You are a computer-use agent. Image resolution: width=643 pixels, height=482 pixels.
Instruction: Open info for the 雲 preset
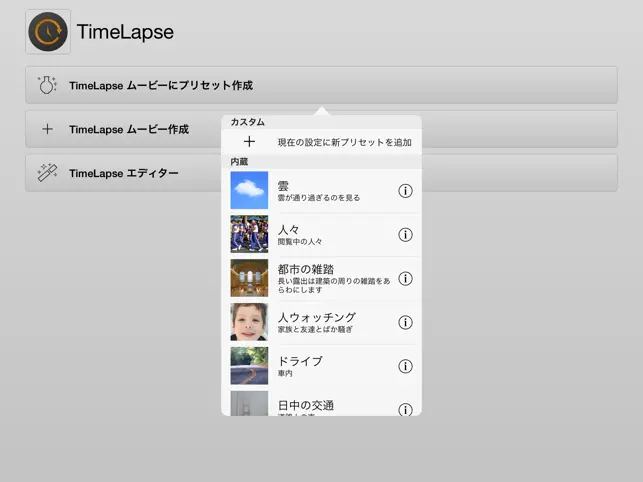(405, 191)
